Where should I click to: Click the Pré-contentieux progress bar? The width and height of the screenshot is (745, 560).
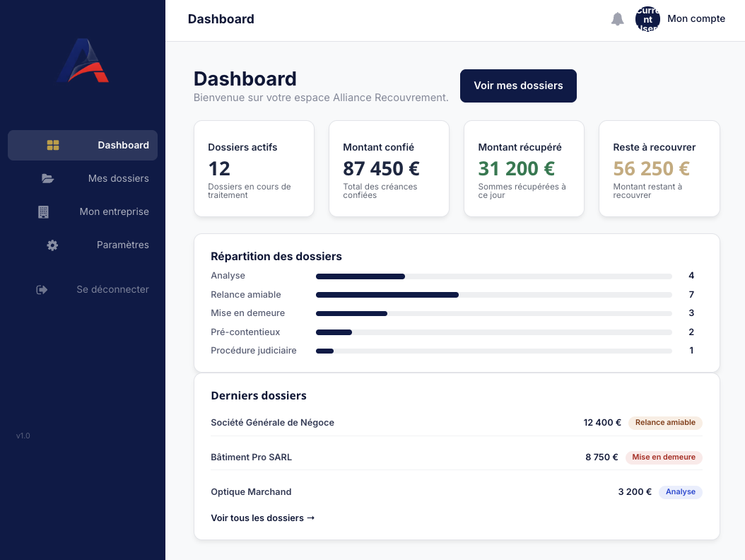493,332
